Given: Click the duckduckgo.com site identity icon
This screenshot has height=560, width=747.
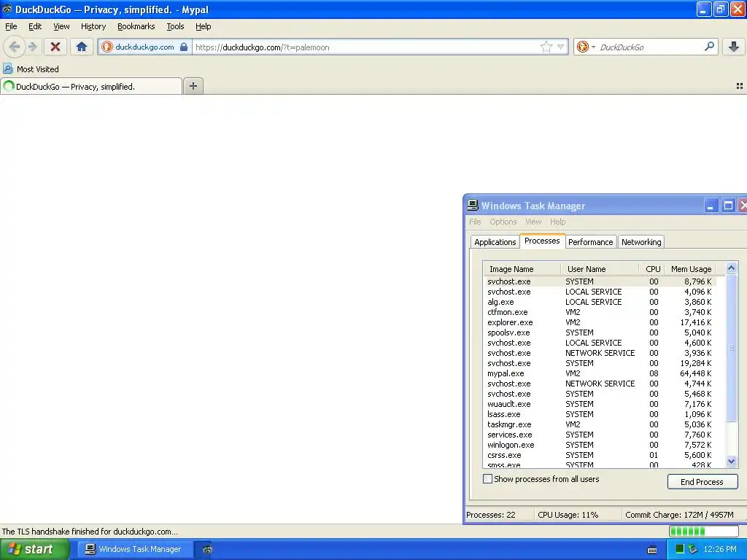Looking at the screenshot, I should (x=107, y=47).
